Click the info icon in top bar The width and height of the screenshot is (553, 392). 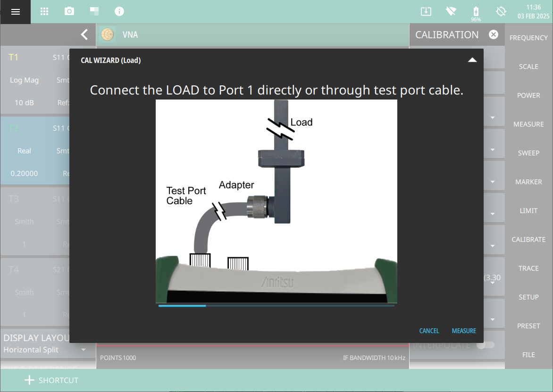[x=119, y=11]
